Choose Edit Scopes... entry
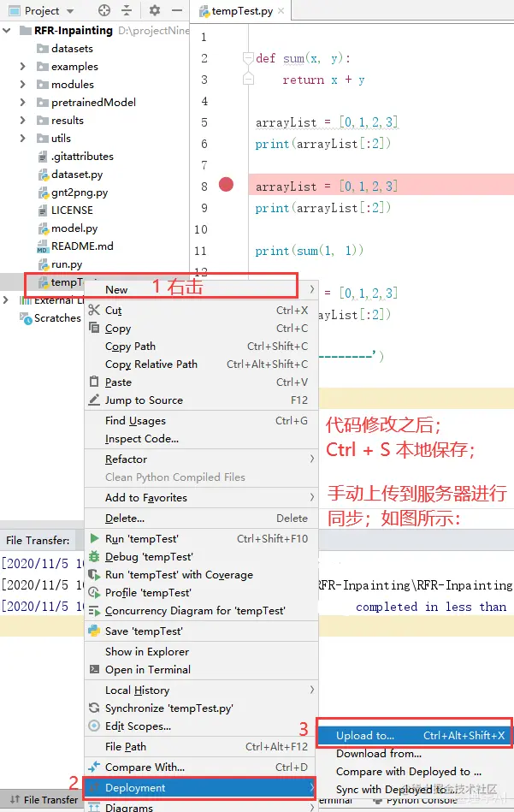514x812 pixels. click(201, 726)
